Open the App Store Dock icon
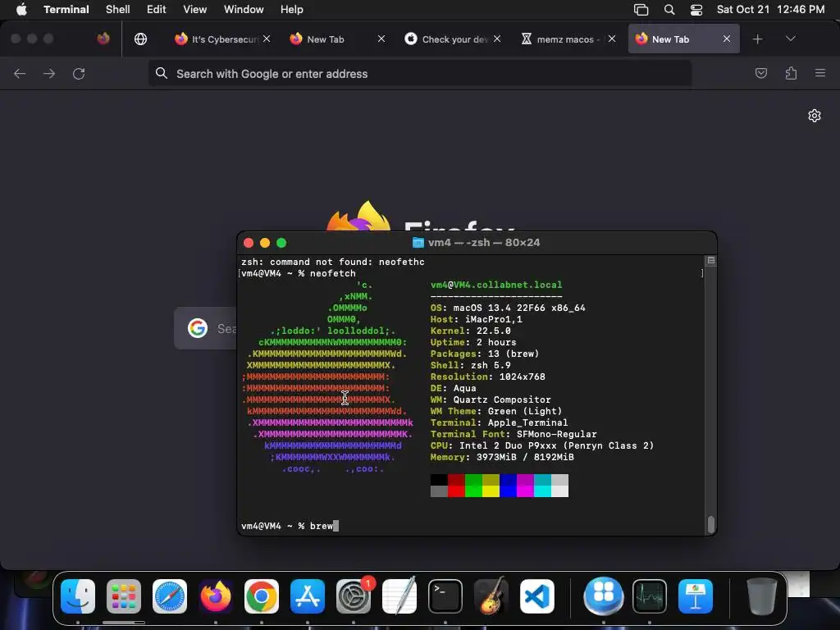This screenshot has height=630, width=840. pyautogui.click(x=308, y=596)
